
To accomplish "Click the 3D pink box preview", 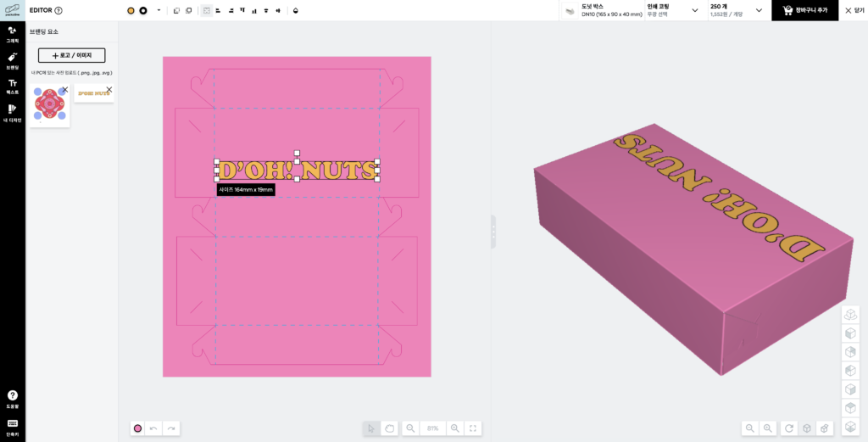I will click(x=692, y=249).
